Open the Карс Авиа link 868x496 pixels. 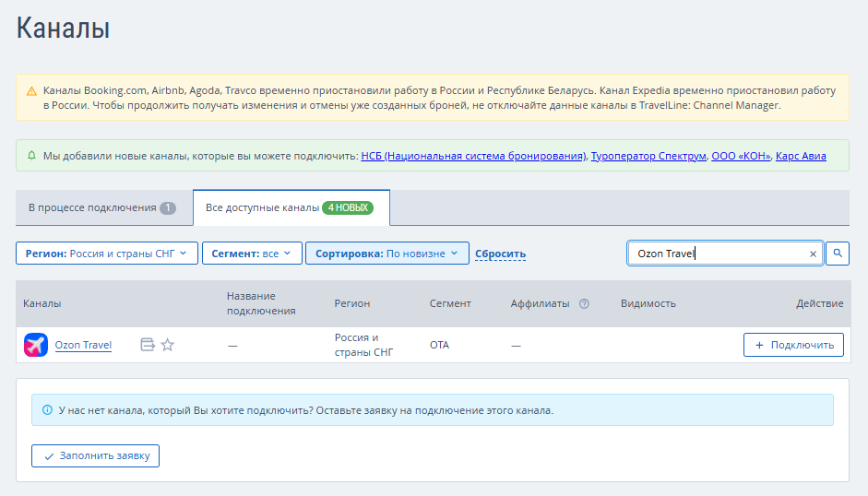click(801, 156)
